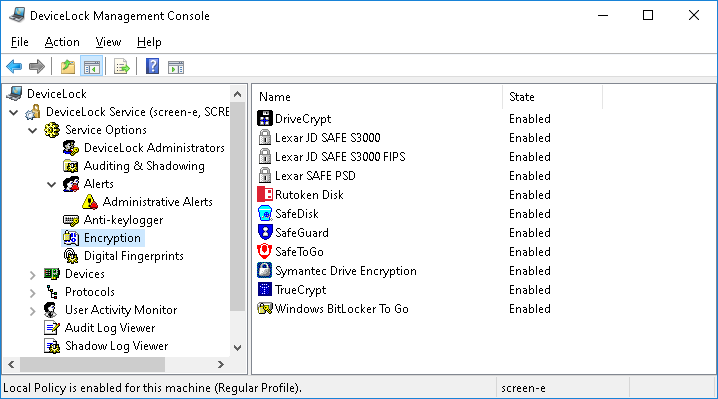Select the SafeToGo shield icon
The width and height of the screenshot is (718, 399).
pos(265,251)
